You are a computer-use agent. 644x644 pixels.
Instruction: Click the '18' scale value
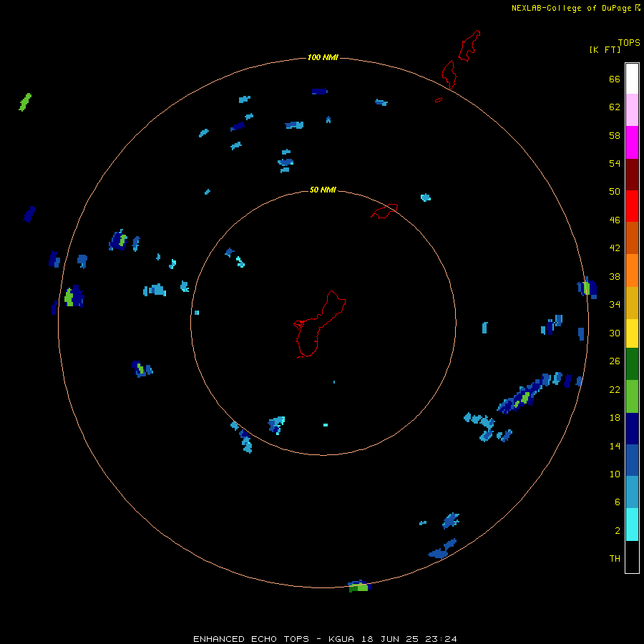615,418
